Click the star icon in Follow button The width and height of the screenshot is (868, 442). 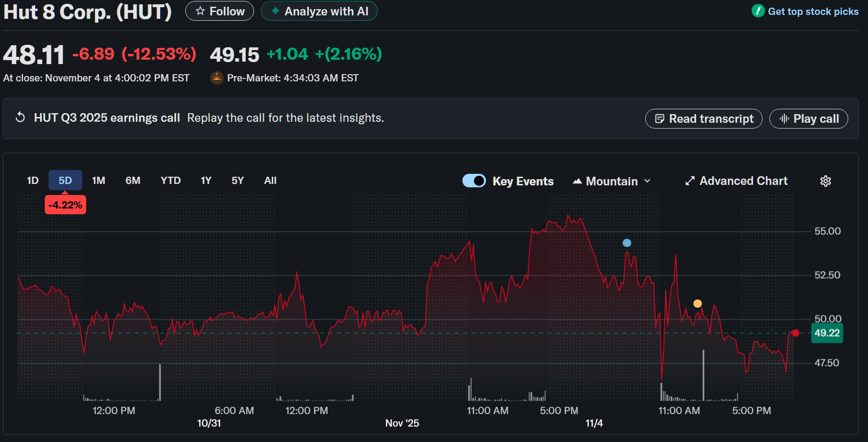pos(200,11)
